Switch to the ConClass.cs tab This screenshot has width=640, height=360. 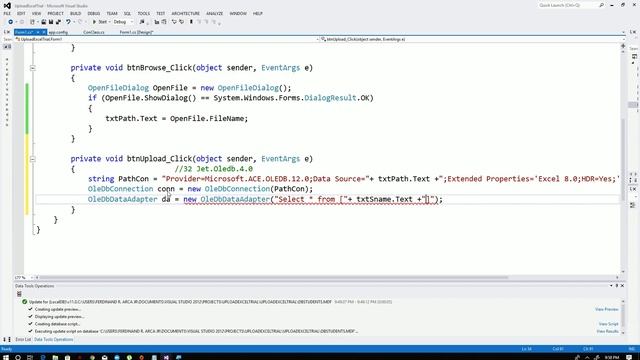click(x=94, y=32)
